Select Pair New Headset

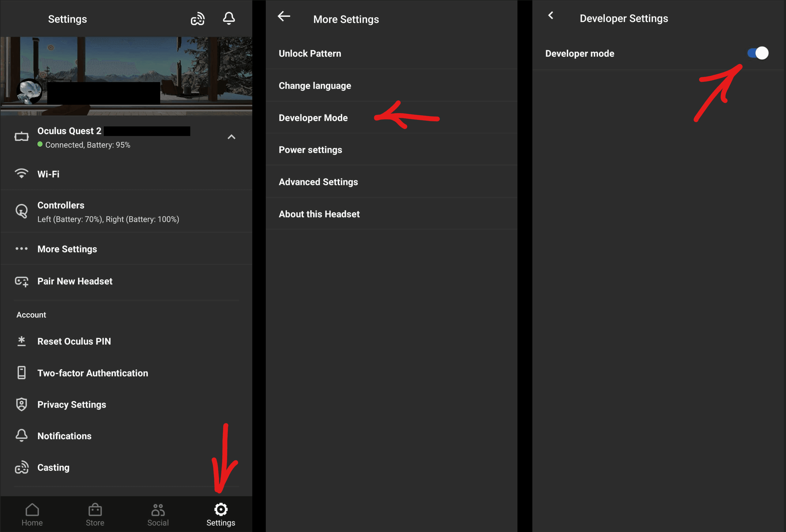[x=126, y=281]
